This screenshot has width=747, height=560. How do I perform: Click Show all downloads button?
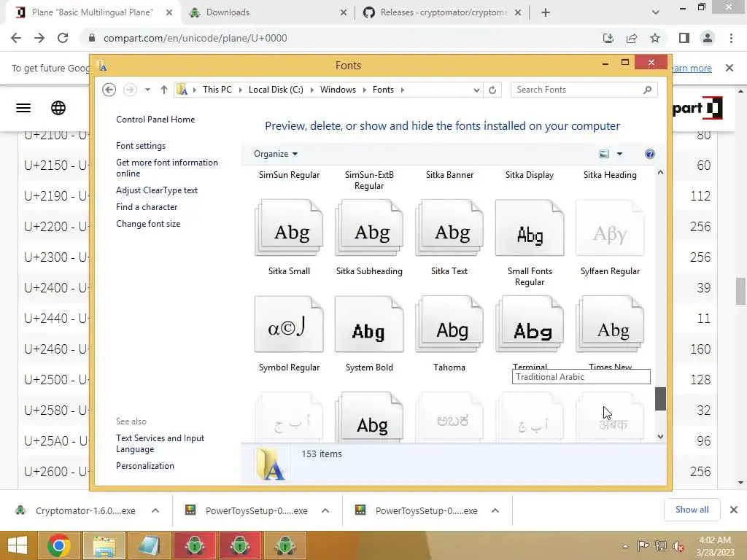click(x=692, y=510)
